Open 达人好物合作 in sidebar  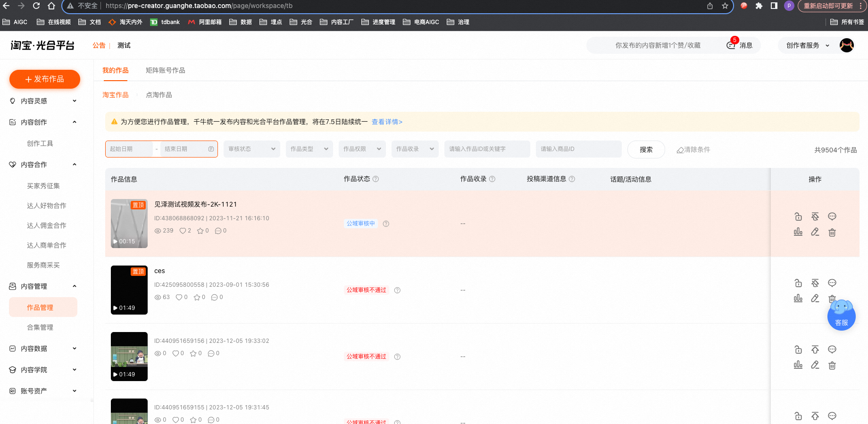pyautogui.click(x=47, y=206)
